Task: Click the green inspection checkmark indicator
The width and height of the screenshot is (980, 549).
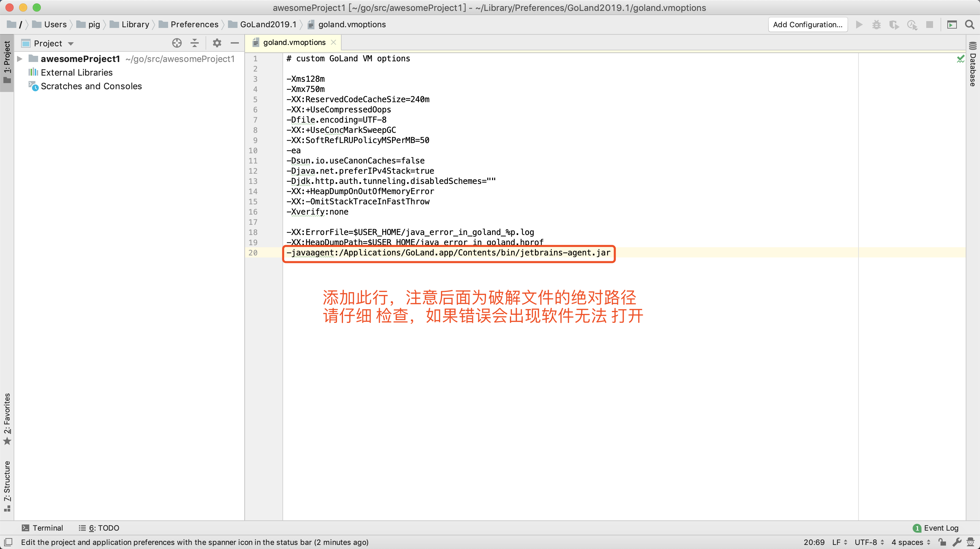Action: click(x=961, y=59)
